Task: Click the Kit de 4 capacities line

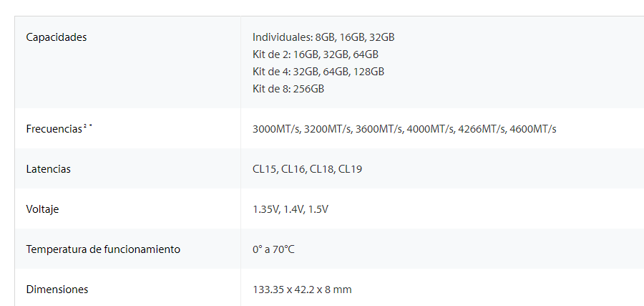Action: pyautogui.click(x=318, y=72)
